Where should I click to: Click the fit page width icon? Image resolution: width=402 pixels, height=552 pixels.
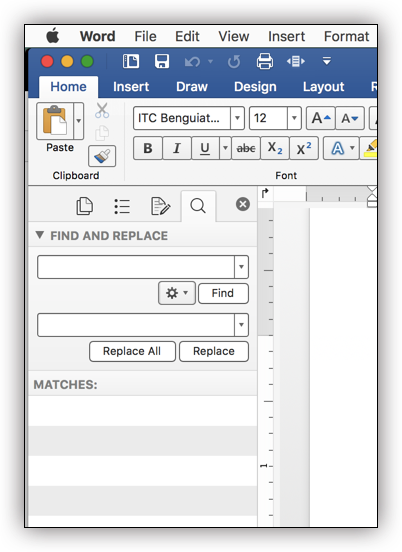[296, 62]
